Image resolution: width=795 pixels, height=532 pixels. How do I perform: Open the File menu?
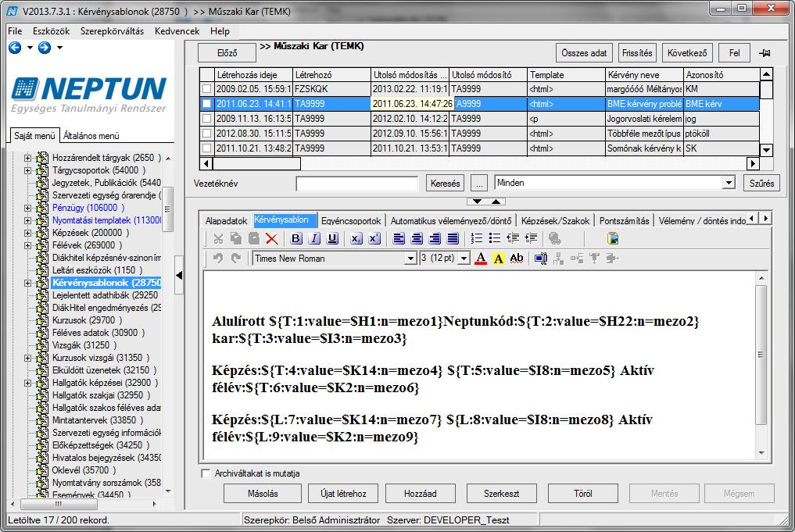pos(15,31)
